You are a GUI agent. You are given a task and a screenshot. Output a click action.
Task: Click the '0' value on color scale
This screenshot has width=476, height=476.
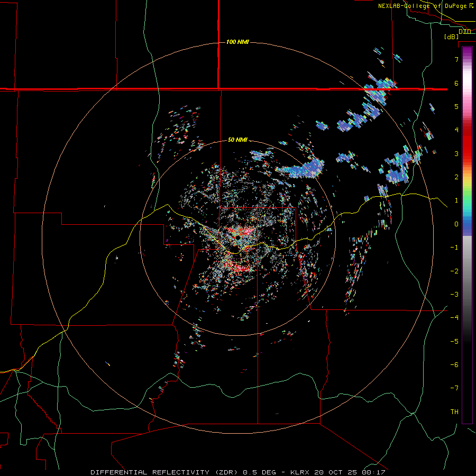click(x=456, y=224)
